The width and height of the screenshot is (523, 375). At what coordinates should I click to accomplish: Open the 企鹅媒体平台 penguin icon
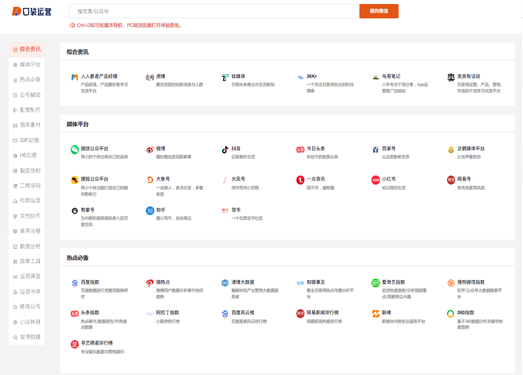tap(451, 149)
